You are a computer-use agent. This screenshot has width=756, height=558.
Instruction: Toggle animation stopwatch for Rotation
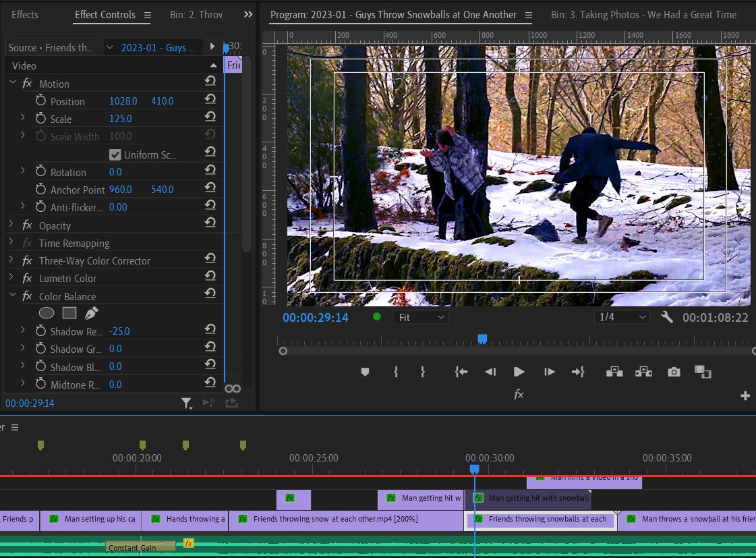tap(41, 171)
